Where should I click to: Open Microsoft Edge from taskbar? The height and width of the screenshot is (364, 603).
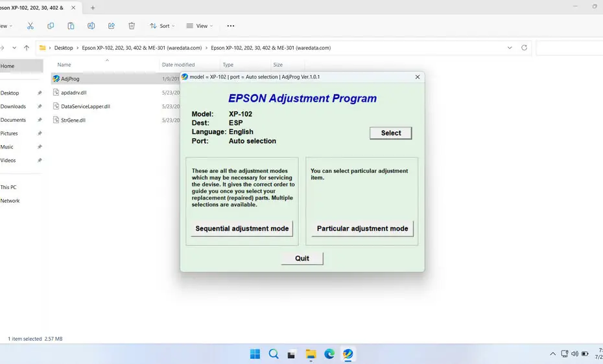329,354
